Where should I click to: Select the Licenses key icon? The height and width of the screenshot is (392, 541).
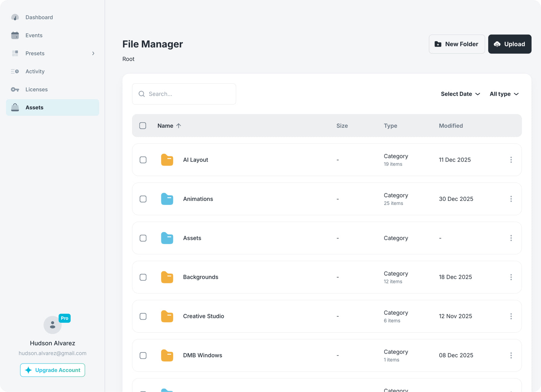tap(15, 89)
